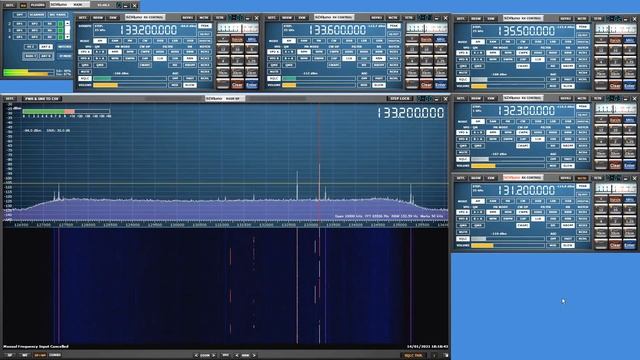Screen dimensions: 640x360
Task: Click the Enter keypad key in the 135.500 RX Control
Action: pos(630,86)
